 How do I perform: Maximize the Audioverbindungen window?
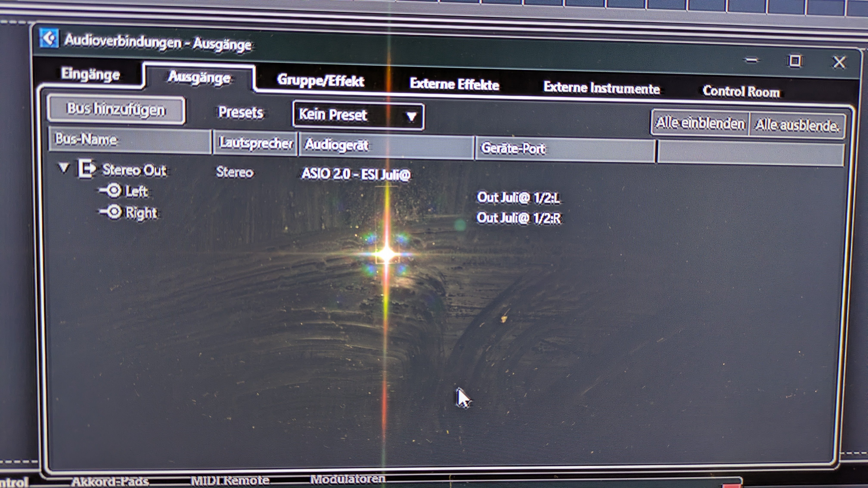pos(795,61)
